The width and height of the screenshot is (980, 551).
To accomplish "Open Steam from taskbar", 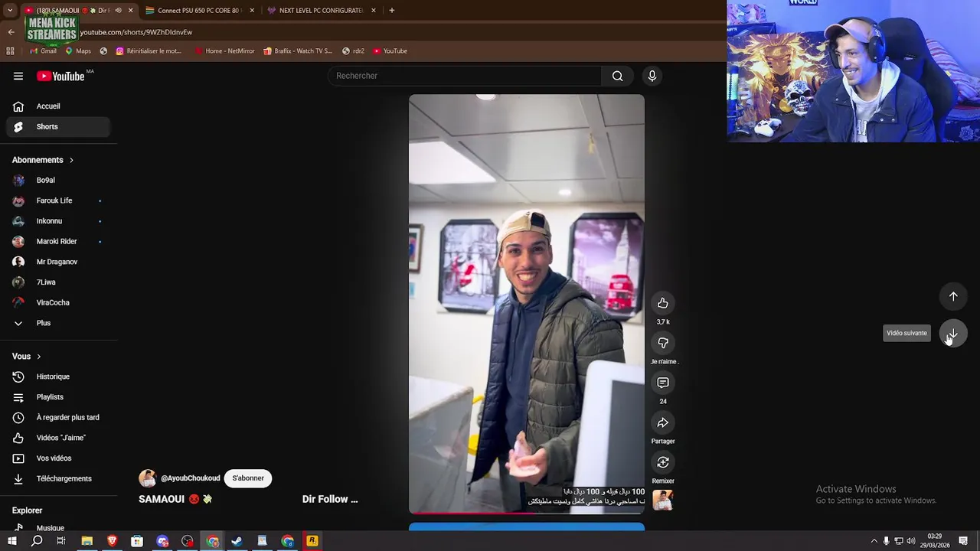I will 237,541.
